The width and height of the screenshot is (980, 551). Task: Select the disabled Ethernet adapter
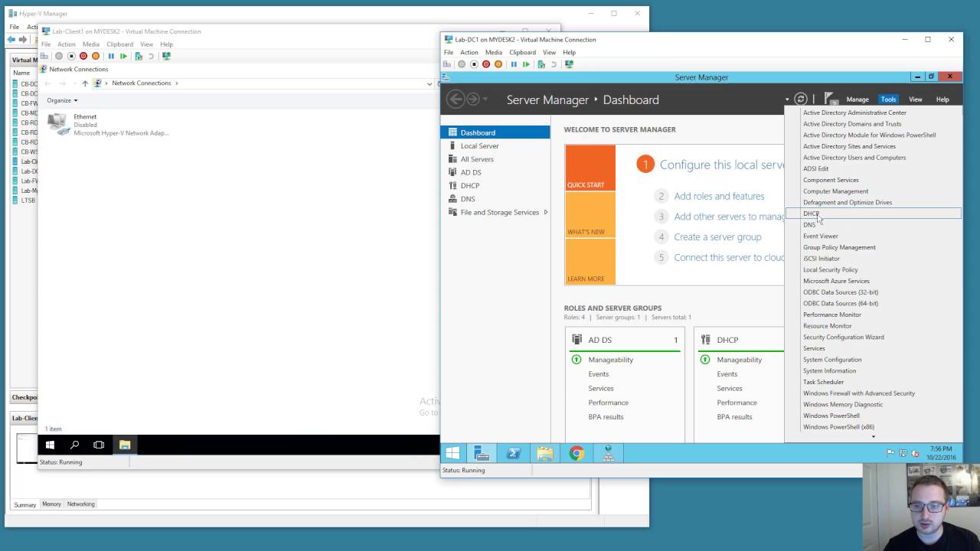tap(107, 125)
